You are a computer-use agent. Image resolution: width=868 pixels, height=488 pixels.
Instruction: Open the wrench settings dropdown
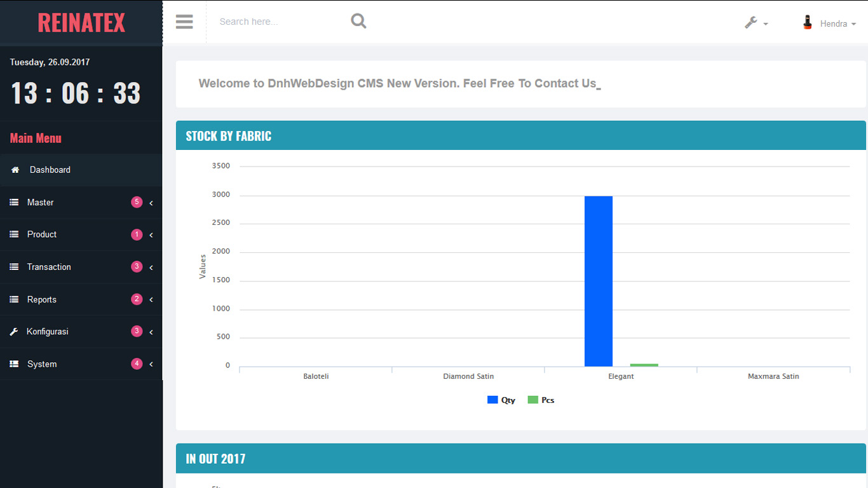[x=756, y=23]
